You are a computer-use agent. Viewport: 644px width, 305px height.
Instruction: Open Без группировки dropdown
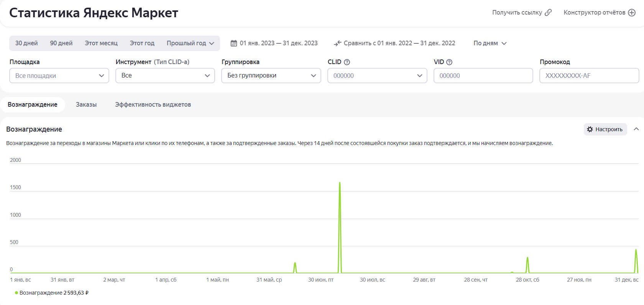click(x=271, y=76)
